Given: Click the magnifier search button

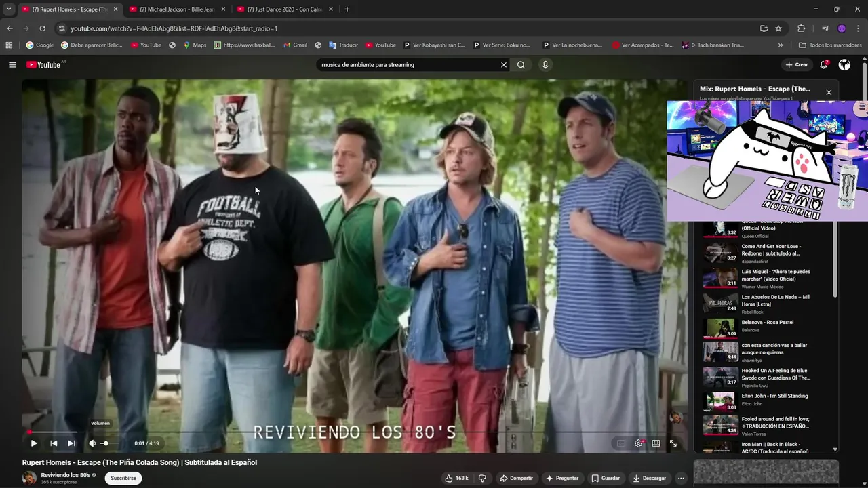Looking at the screenshot, I should click(521, 65).
